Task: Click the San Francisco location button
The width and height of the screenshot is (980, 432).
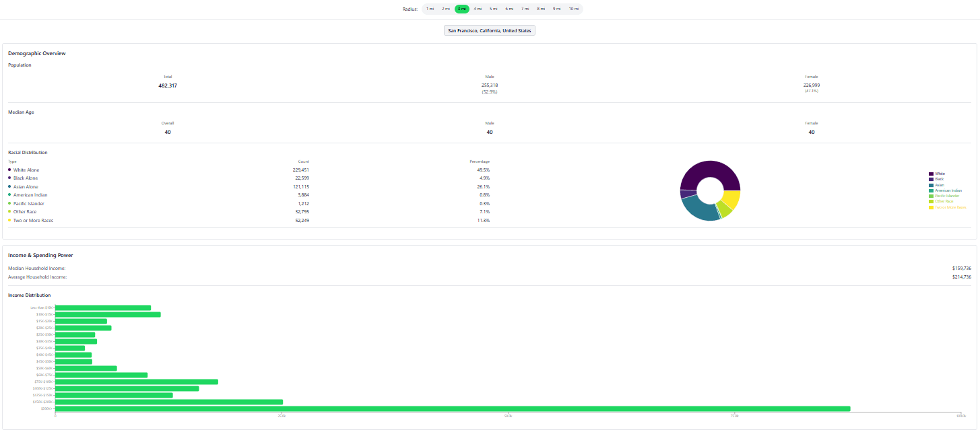Action: coord(490,30)
